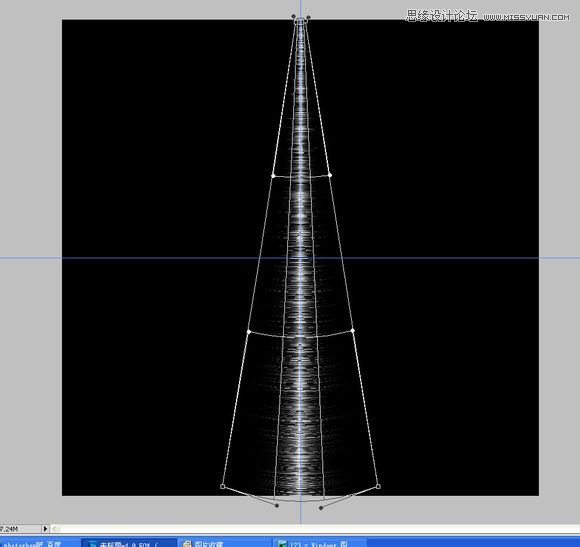Select the bottom-left bezier direction handle dot
The height and width of the screenshot is (547, 580).
pyautogui.click(x=277, y=505)
